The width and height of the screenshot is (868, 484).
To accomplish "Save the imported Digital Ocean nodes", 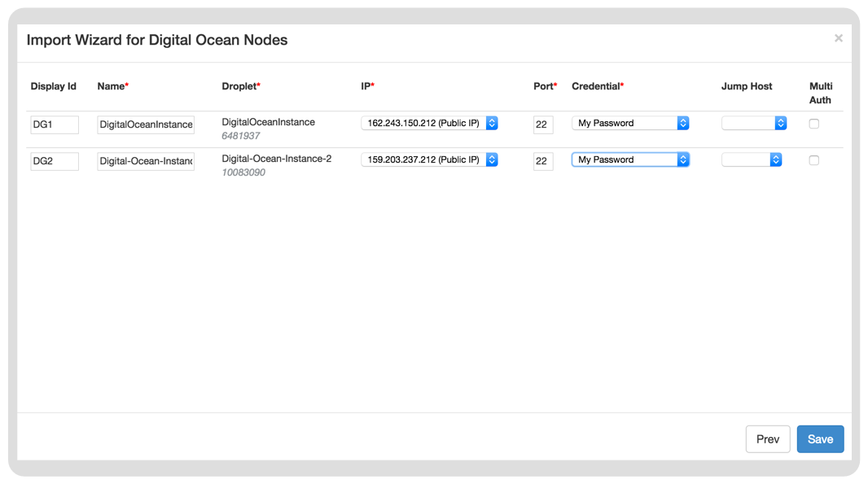I will (821, 439).
